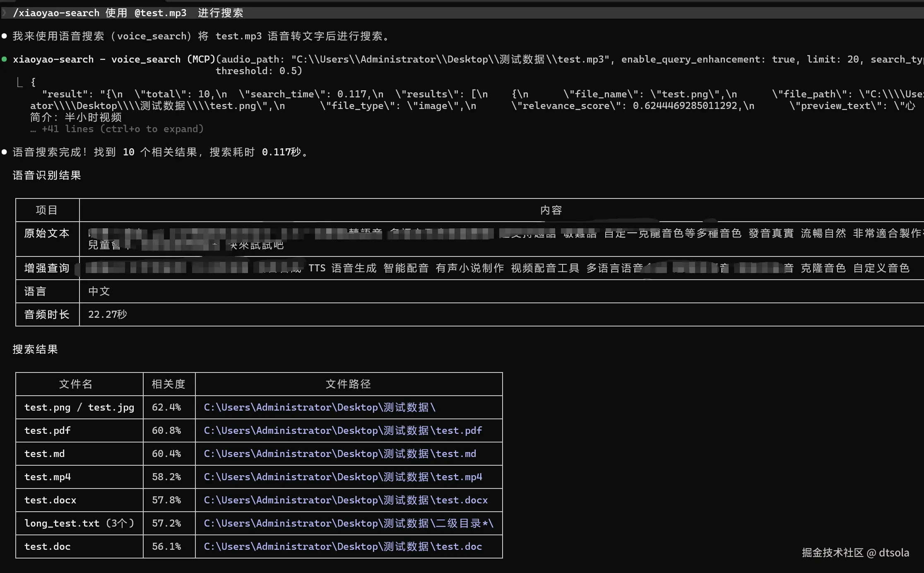This screenshot has width=924, height=573.
Task: Click the 62.4% relevance cell
Action: (x=166, y=407)
